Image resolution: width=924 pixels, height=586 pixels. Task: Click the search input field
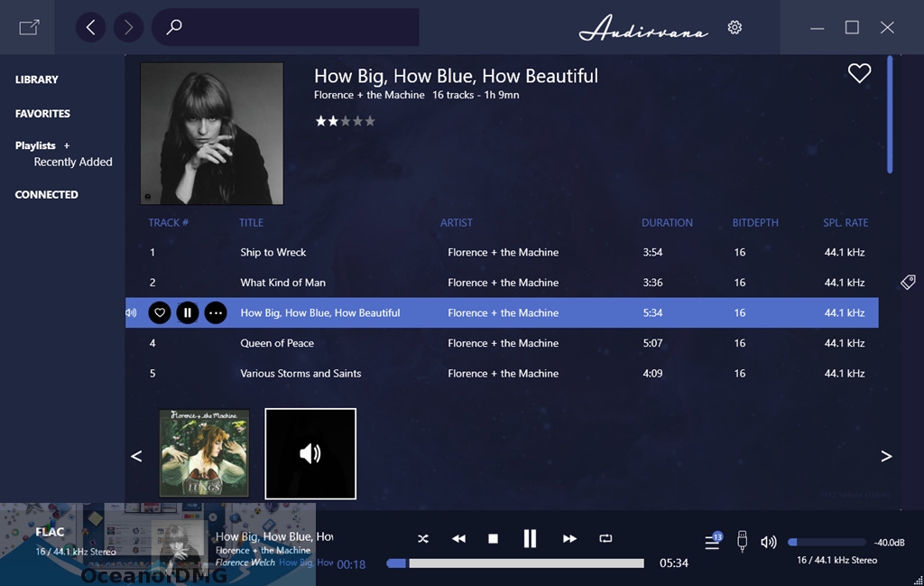[x=286, y=27]
